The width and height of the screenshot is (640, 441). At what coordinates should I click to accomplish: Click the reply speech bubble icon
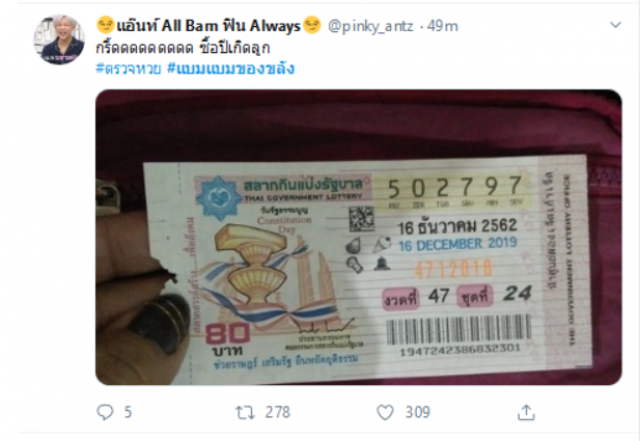pos(105,412)
